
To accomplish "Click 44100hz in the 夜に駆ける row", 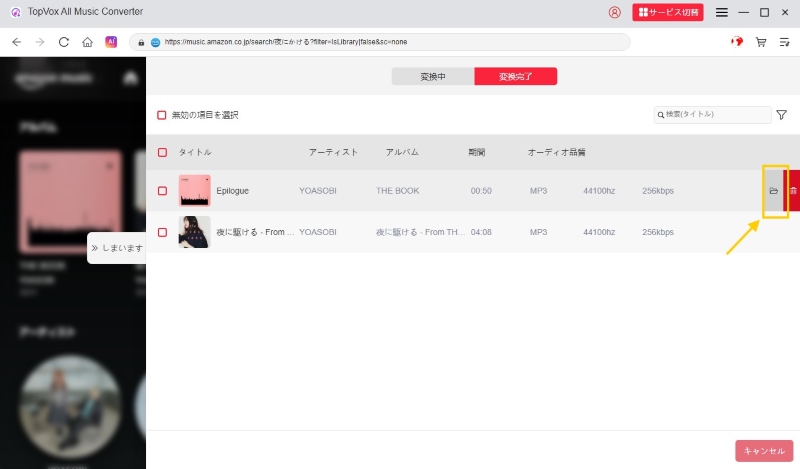I will (x=599, y=232).
